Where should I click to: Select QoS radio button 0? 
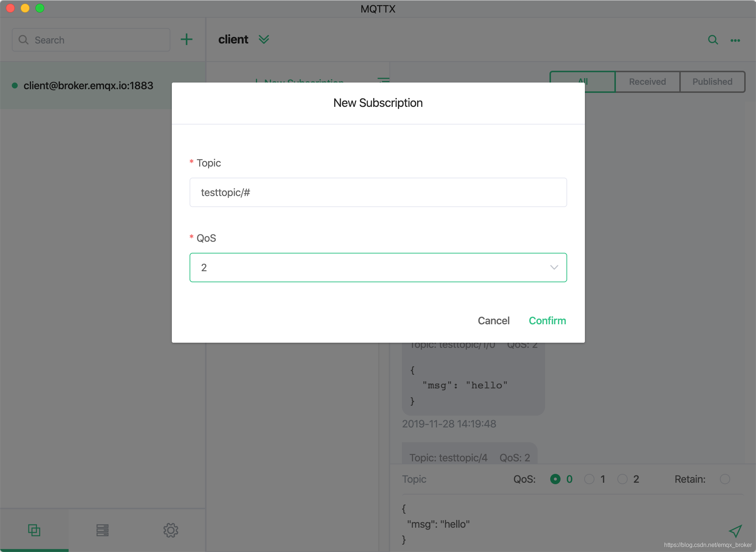(555, 479)
